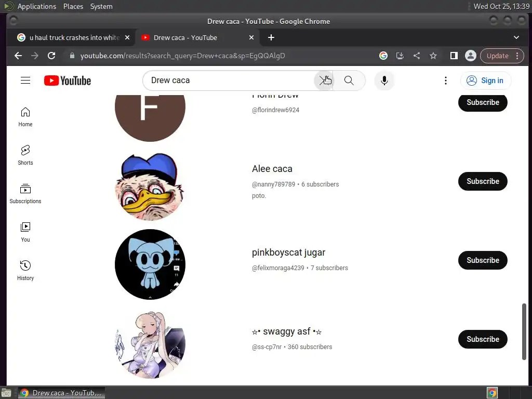This screenshot has width=532, height=399.
Task: Select the Drew caca - YouTube tab
Action: pos(197,37)
